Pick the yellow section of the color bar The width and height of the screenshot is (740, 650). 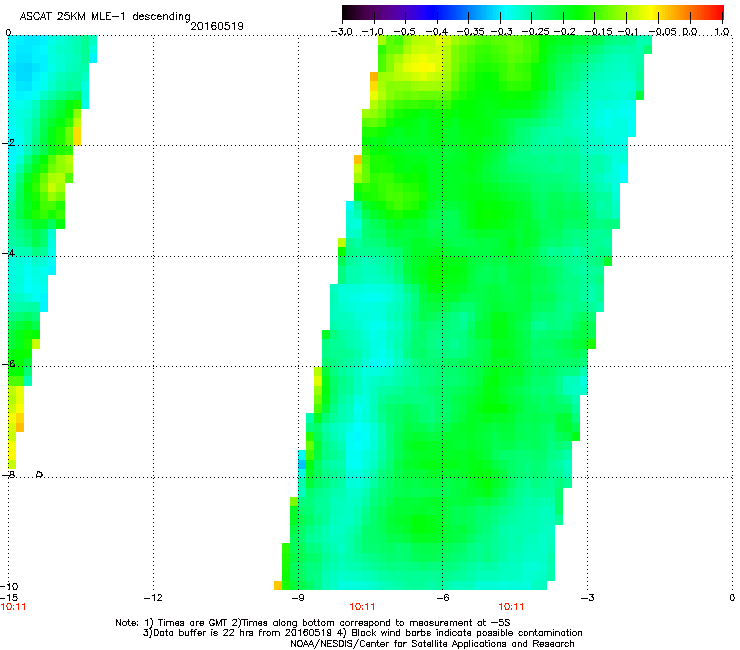pos(651,12)
